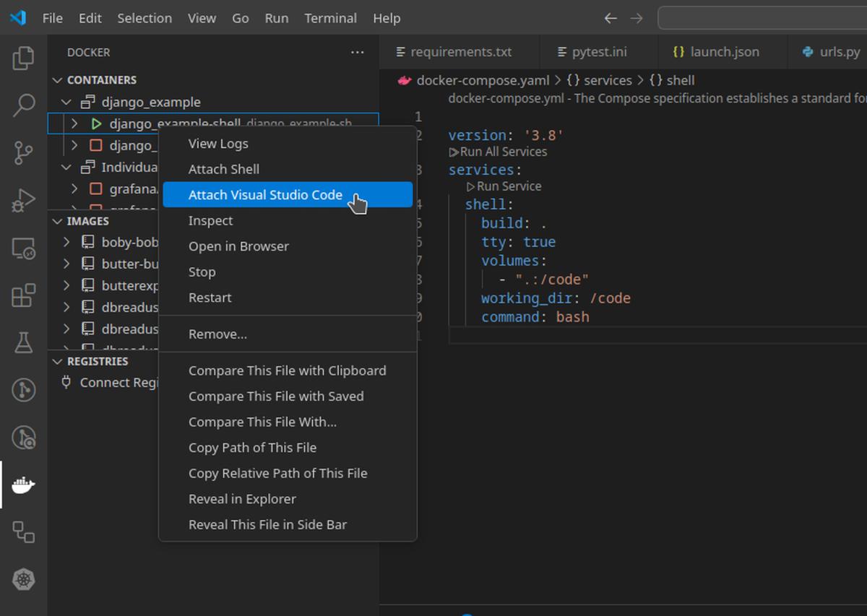Expand the boby-bob image entry
The width and height of the screenshot is (867, 616).
(x=66, y=242)
